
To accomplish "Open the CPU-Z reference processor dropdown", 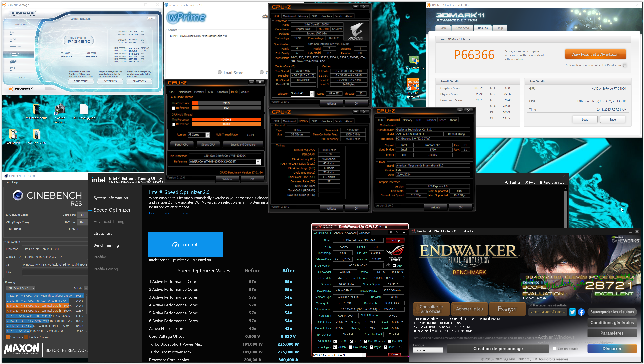I will 258,162.
